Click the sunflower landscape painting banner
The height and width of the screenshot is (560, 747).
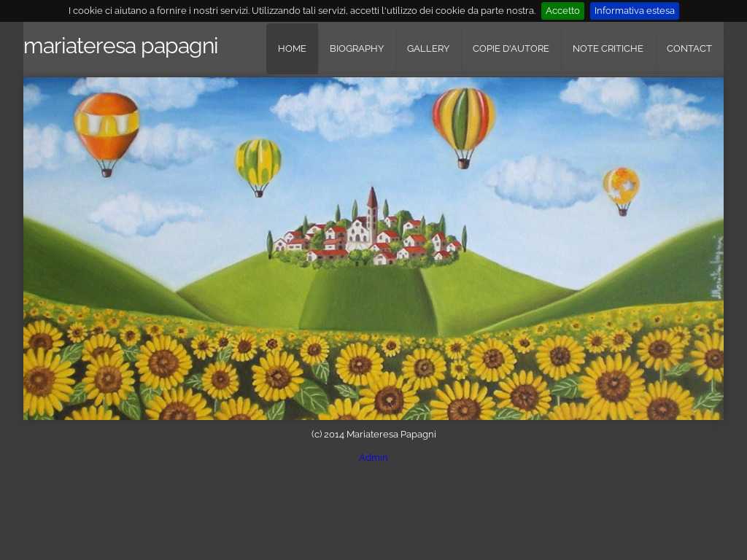click(373, 249)
